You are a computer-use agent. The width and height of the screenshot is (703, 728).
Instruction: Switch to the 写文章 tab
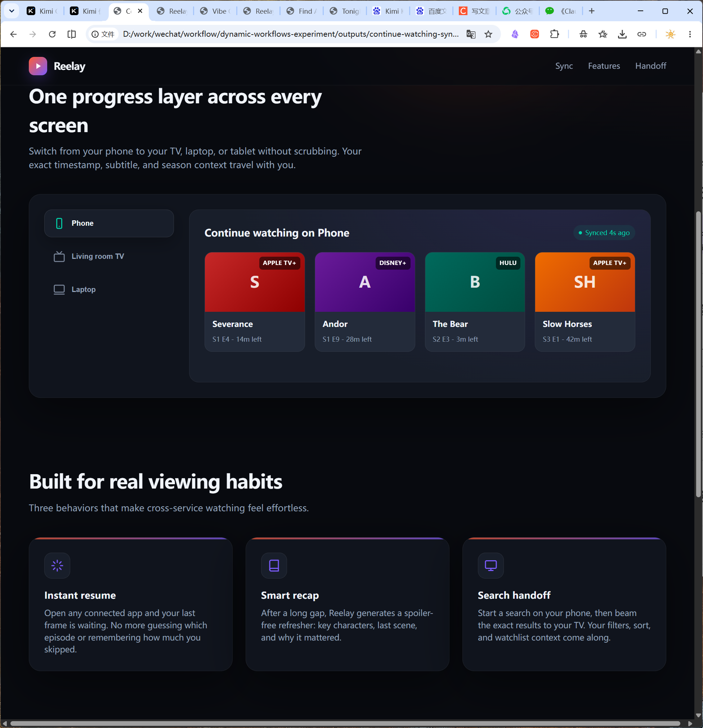click(x=474, y=11)
